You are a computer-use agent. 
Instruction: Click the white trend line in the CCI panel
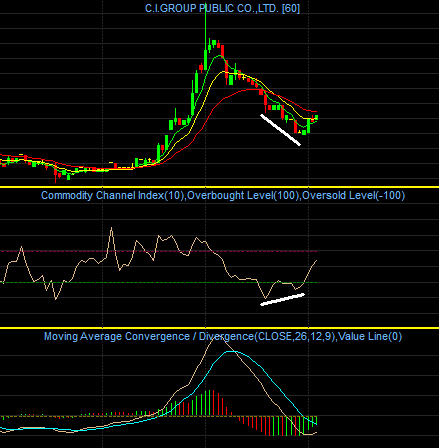[283, 299]
